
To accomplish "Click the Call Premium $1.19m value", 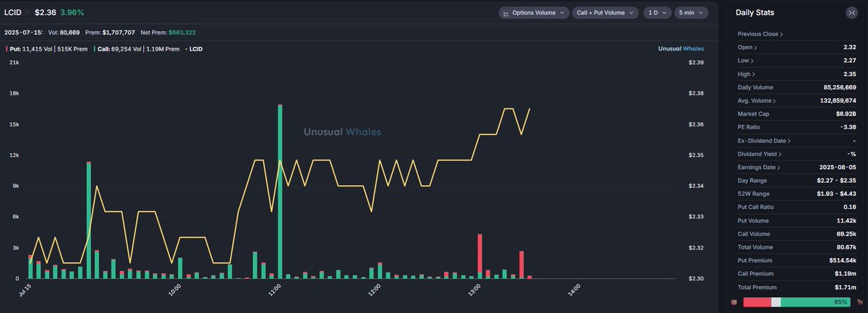I will [x=846, y=274].
